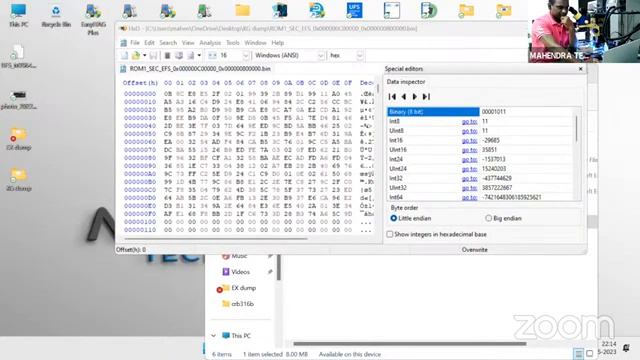Go to previous byte in Data inspector
This screenshot has width=640, height=360.
coord(404,97)
